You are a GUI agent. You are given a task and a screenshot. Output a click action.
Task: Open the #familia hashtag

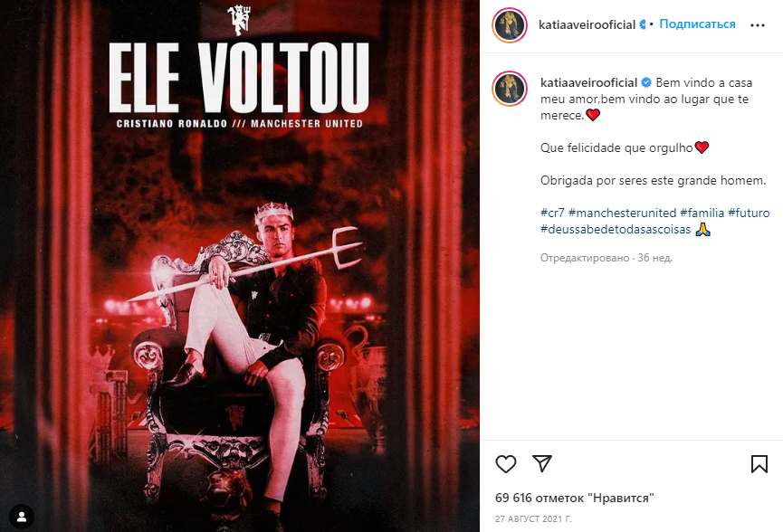(702, 214)
